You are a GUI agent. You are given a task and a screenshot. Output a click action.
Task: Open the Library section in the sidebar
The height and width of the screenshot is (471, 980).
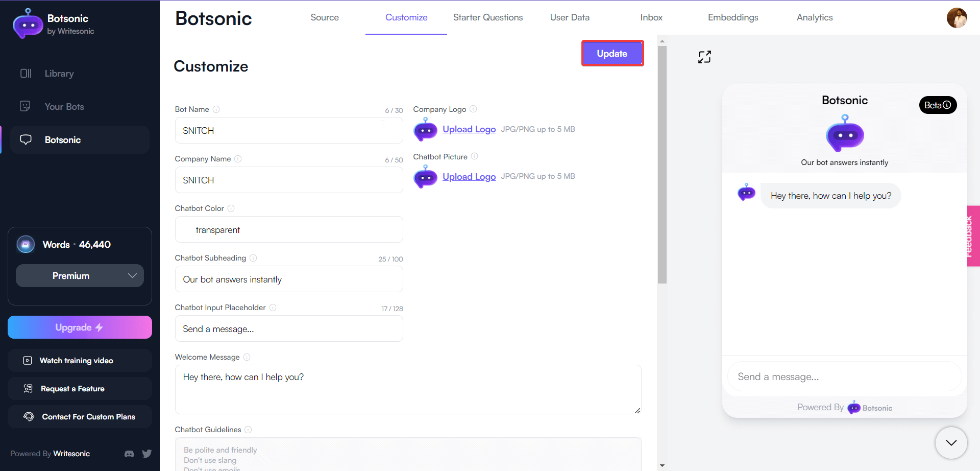point(59,73)
